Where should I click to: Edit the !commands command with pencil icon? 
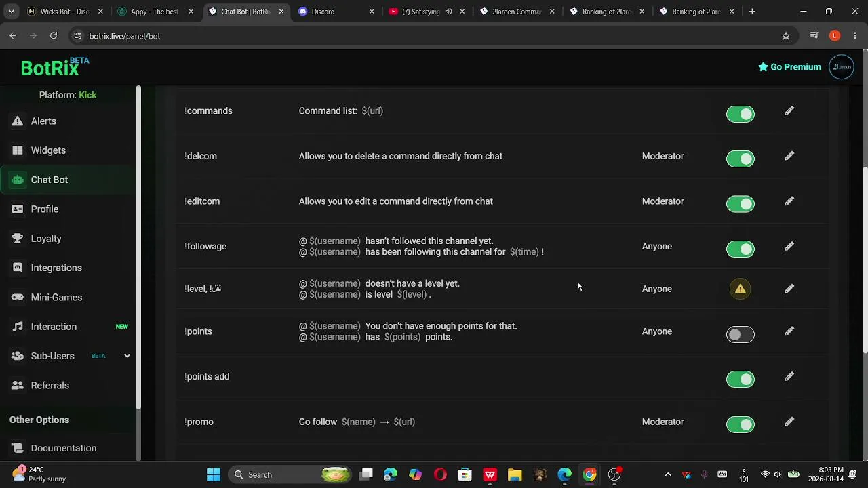point(789,110)
